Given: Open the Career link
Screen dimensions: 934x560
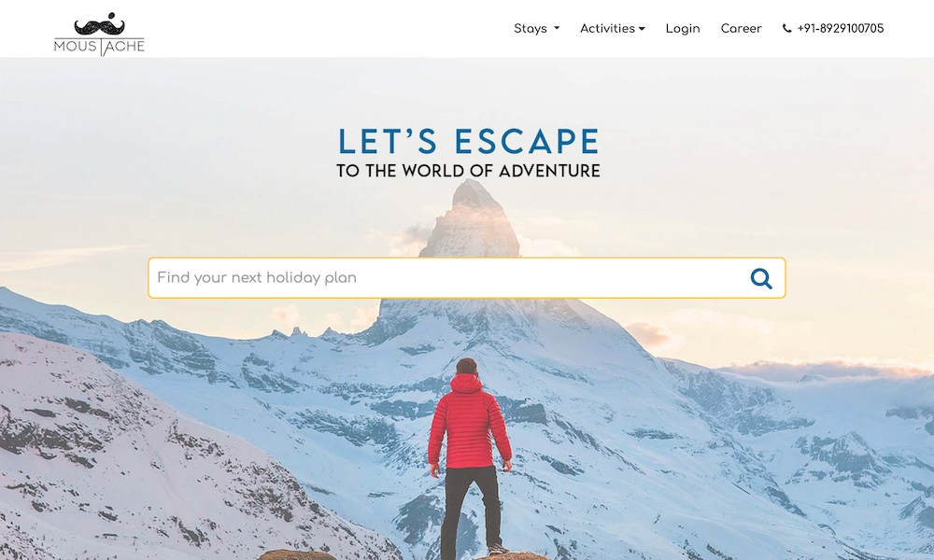Looking at the screenshot, I should pyautogui.click(x=741, y=29).
